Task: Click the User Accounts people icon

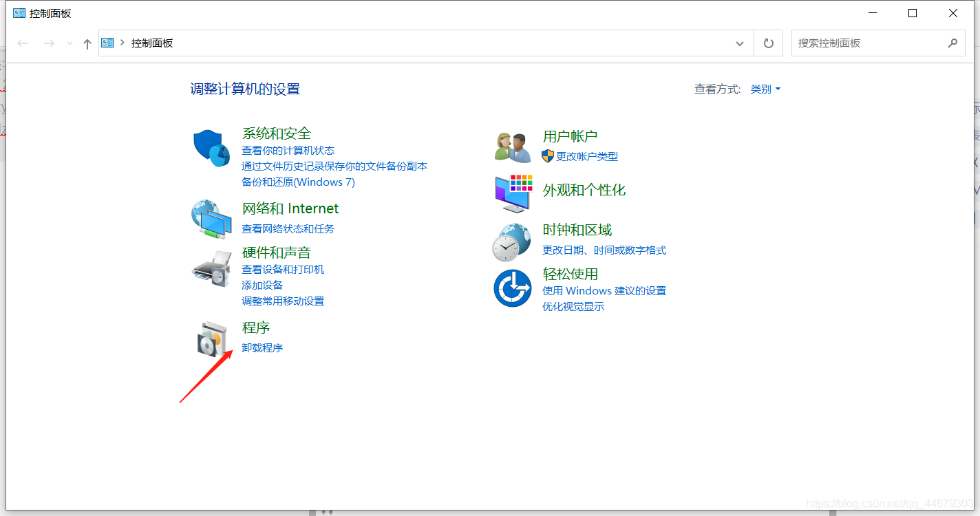Action: pyautogui.click(x=513, y=147)
